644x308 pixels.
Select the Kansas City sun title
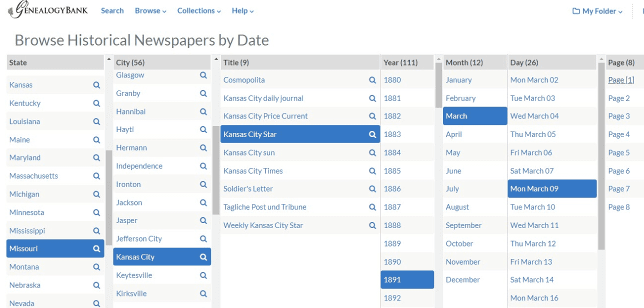tap(249, 152)
